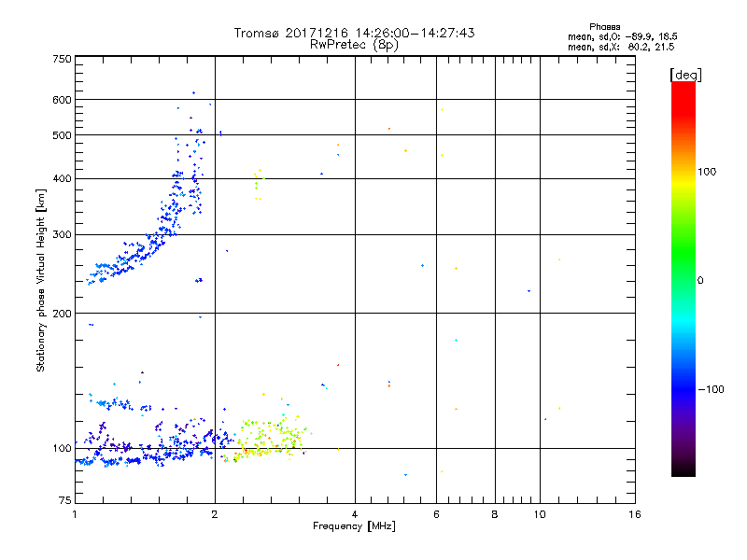Click the "Phases" heading text
The image size is (747, 560).
tap(604, 27)
